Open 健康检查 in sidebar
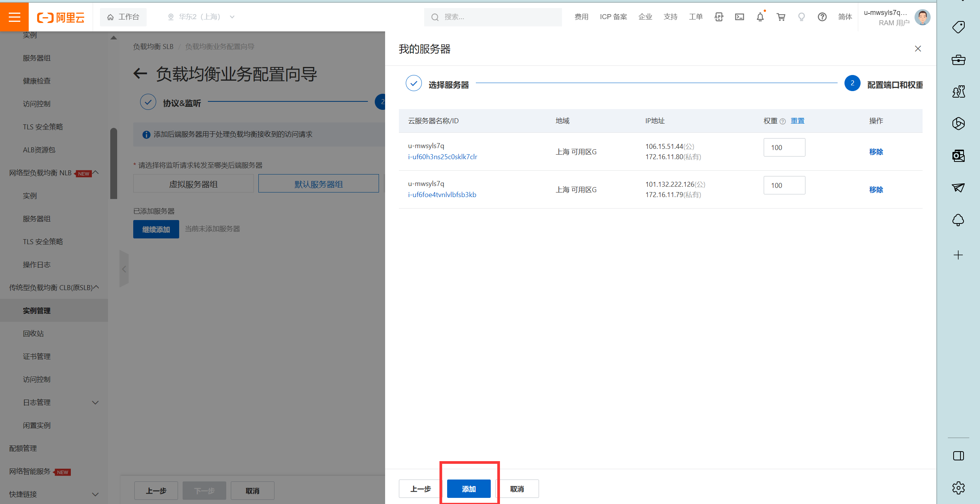The width and height of the screenshot is (980, 504). point(37,81)
